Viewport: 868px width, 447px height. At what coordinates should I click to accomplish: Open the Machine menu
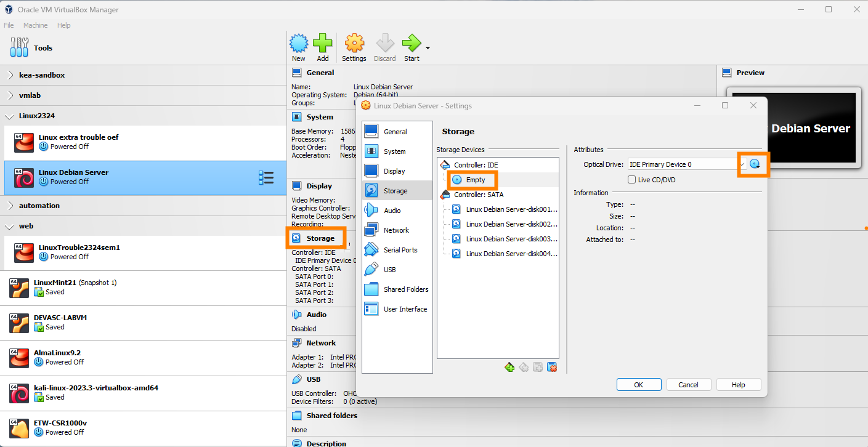35,25
